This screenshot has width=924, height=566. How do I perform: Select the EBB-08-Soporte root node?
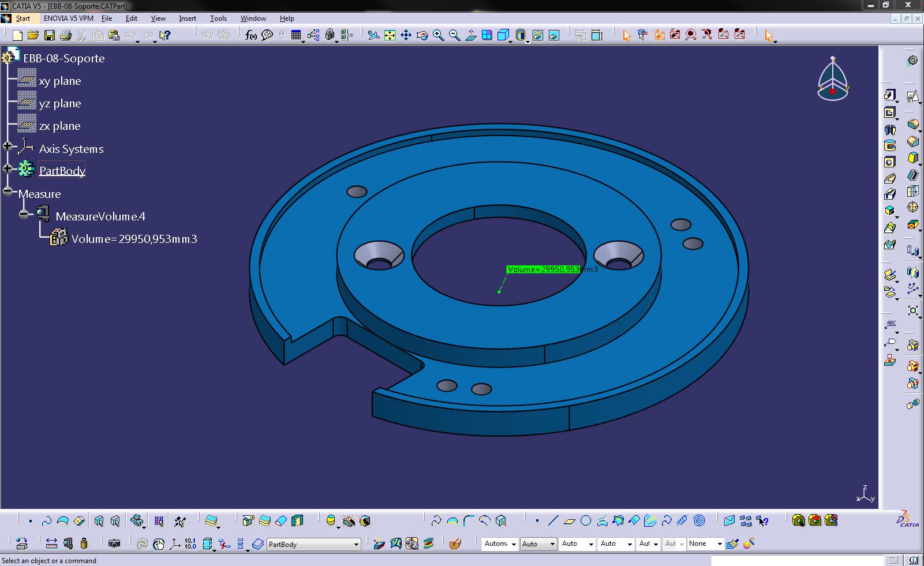click(64, 58)
